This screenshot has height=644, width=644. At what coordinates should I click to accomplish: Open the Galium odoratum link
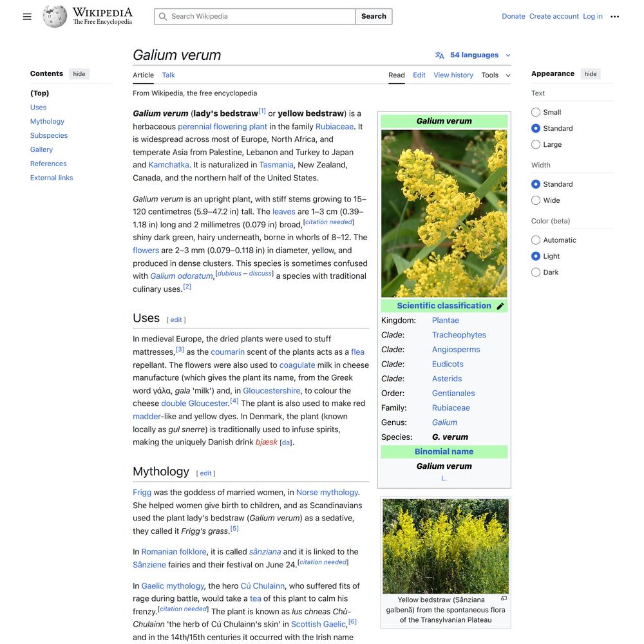(182, 276)
